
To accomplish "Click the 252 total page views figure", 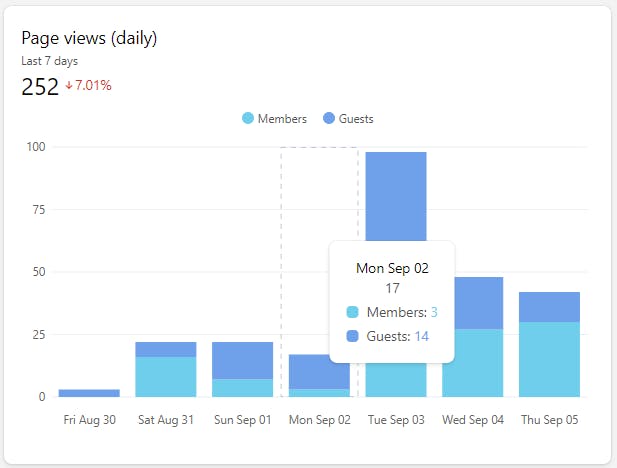I will click(38, 86).
